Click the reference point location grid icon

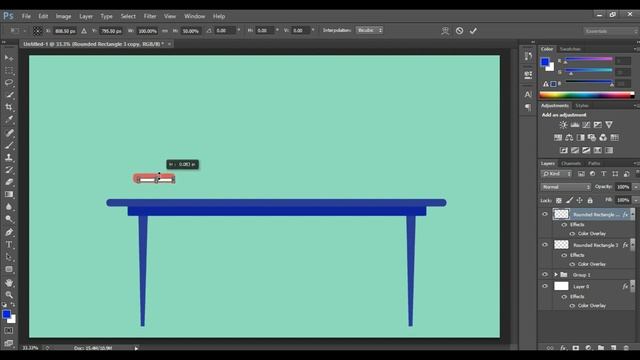tap(37, 31)
